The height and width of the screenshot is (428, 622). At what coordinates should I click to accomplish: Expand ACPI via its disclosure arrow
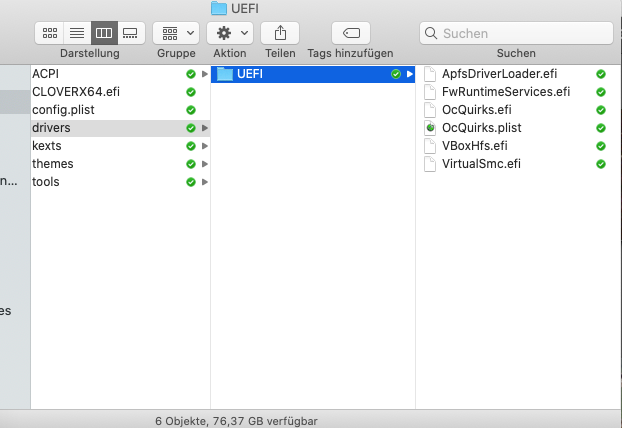point(205,74)
